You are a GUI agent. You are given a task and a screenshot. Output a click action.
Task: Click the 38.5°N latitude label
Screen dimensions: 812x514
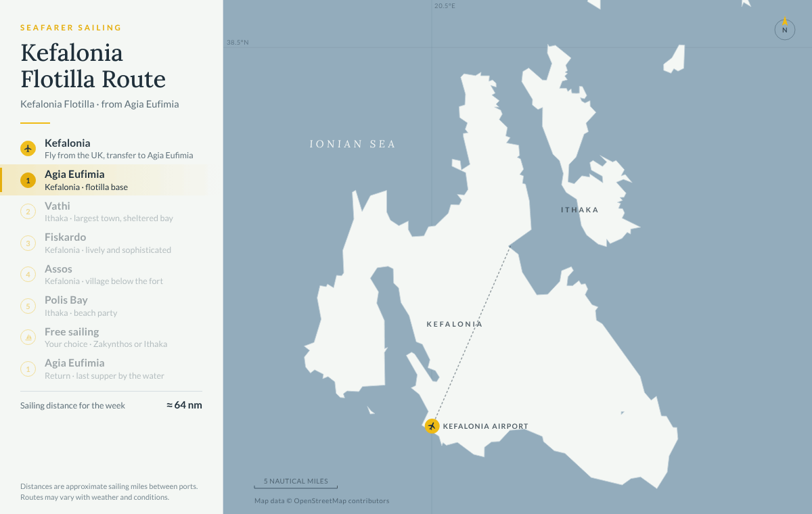coord(238,42)
